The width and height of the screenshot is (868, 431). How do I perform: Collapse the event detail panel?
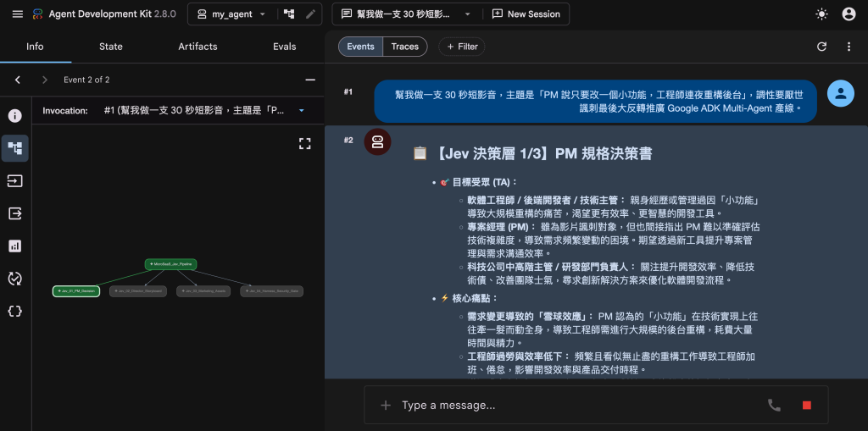[x=310, y=80]
